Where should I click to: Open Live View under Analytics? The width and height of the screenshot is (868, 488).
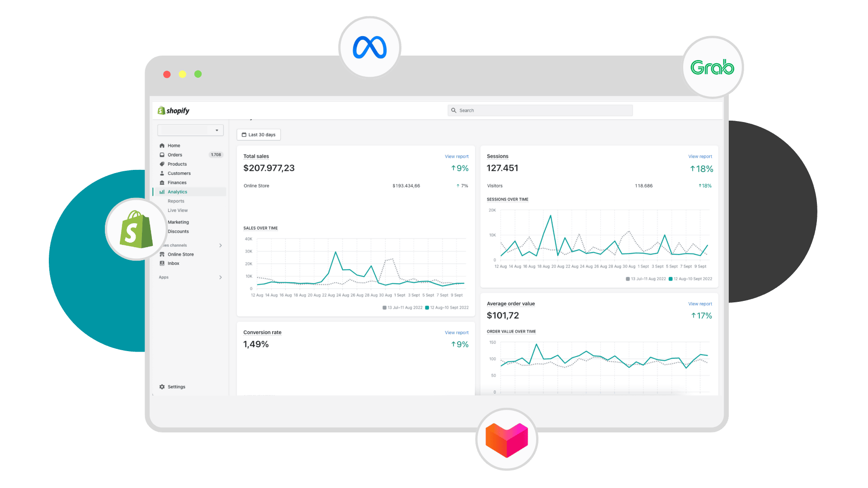(x=178, y=211)
